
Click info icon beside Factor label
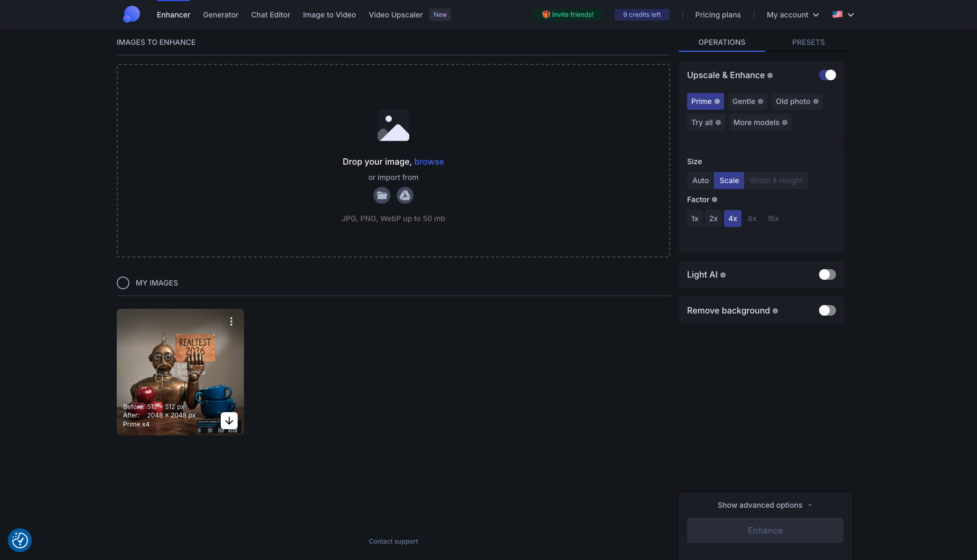point(715,200)
